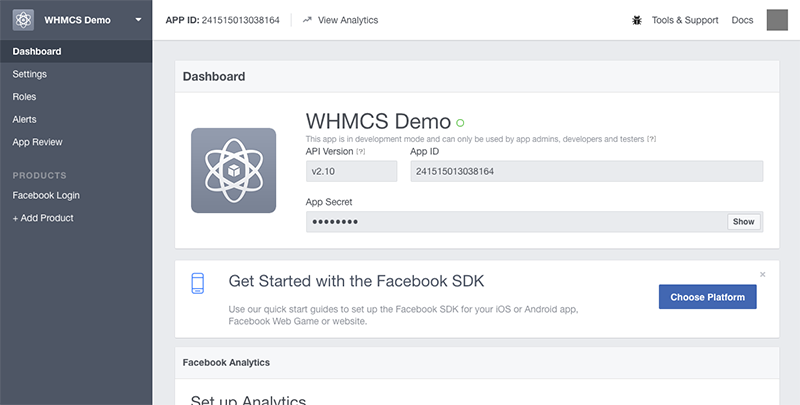Select Dashboard in the sidebar

pos(76,52)
